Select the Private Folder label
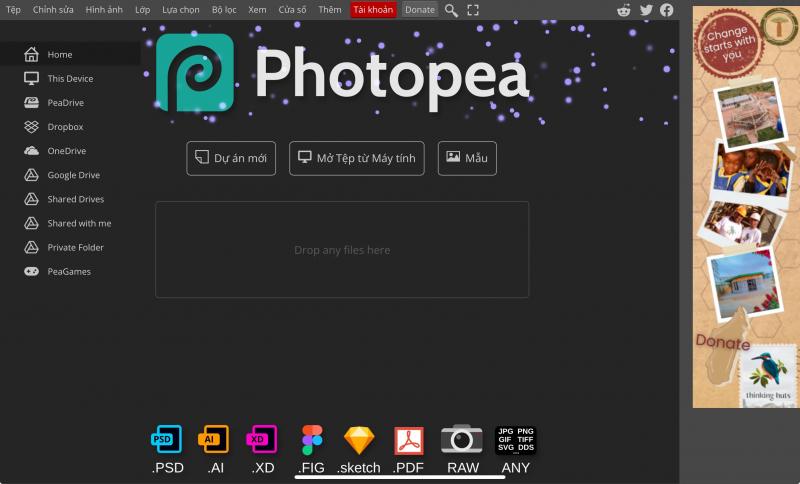Screen dimensions: 800x484 [76, 247]
